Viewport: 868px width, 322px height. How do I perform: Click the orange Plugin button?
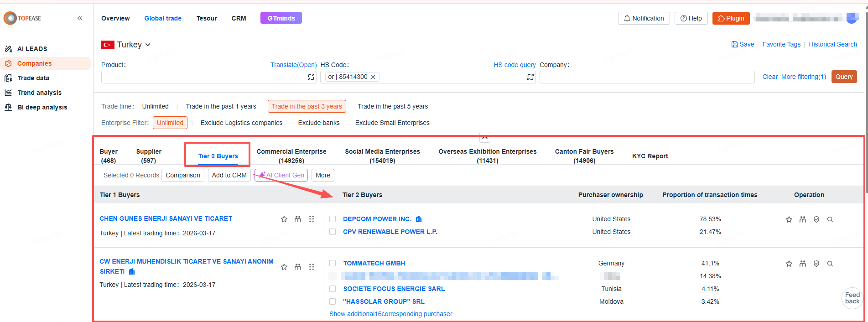tap(731, 18)
